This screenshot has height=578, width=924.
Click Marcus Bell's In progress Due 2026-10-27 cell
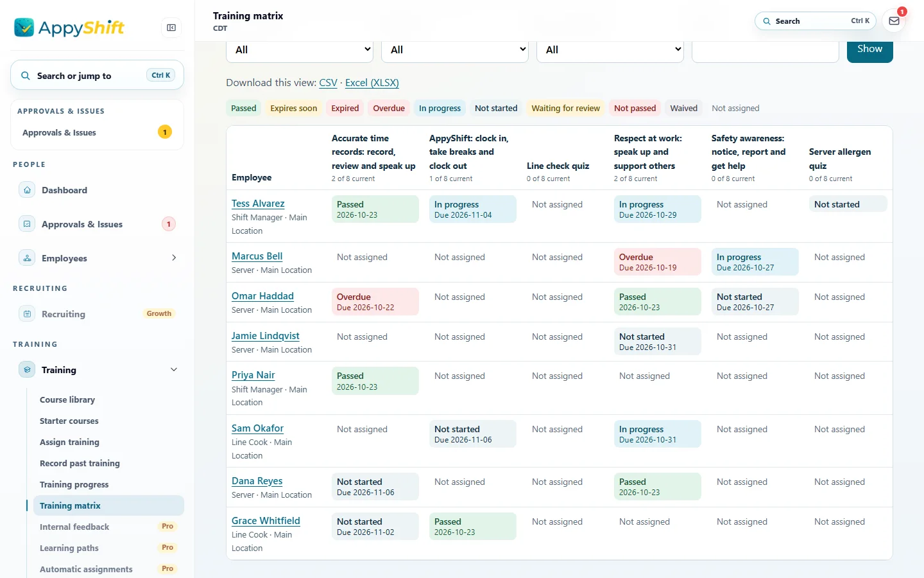coord(755,262)
